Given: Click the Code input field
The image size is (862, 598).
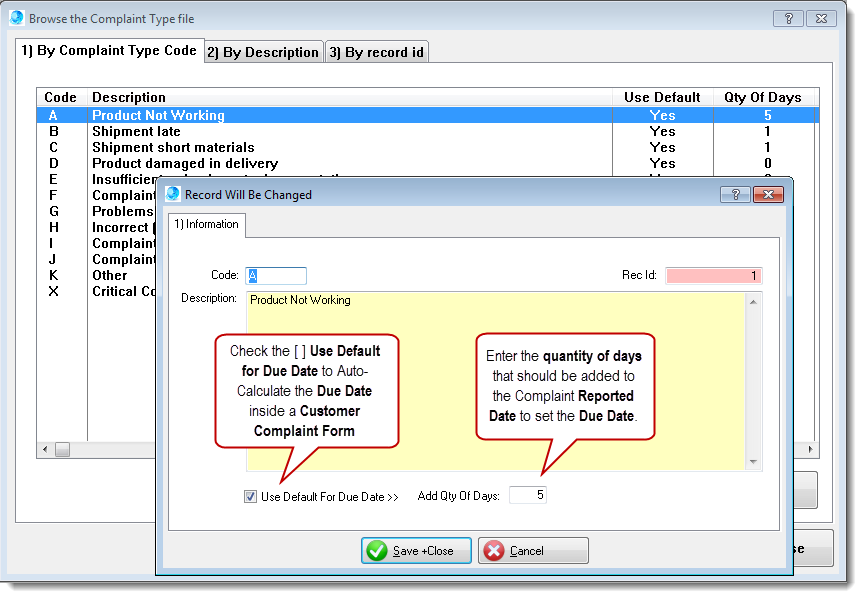Looking at the screenshot, I should (x=276, y=275).
